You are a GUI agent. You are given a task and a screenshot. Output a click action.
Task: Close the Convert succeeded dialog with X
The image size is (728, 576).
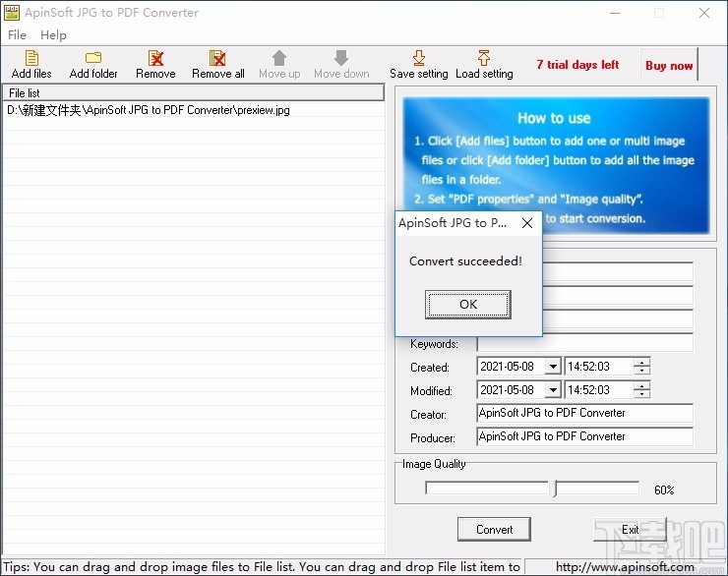tap(527, 223)
